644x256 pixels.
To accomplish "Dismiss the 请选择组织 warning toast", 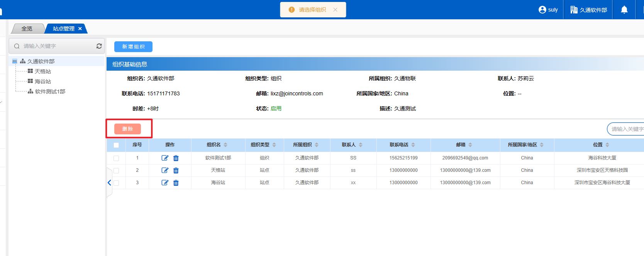I will click(335, 10).
